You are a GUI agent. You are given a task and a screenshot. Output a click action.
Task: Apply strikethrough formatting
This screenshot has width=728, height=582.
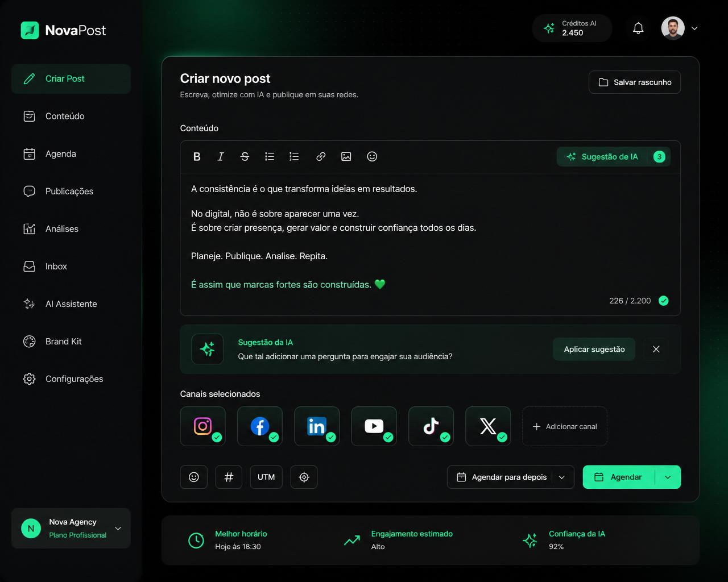pos(245,157)
